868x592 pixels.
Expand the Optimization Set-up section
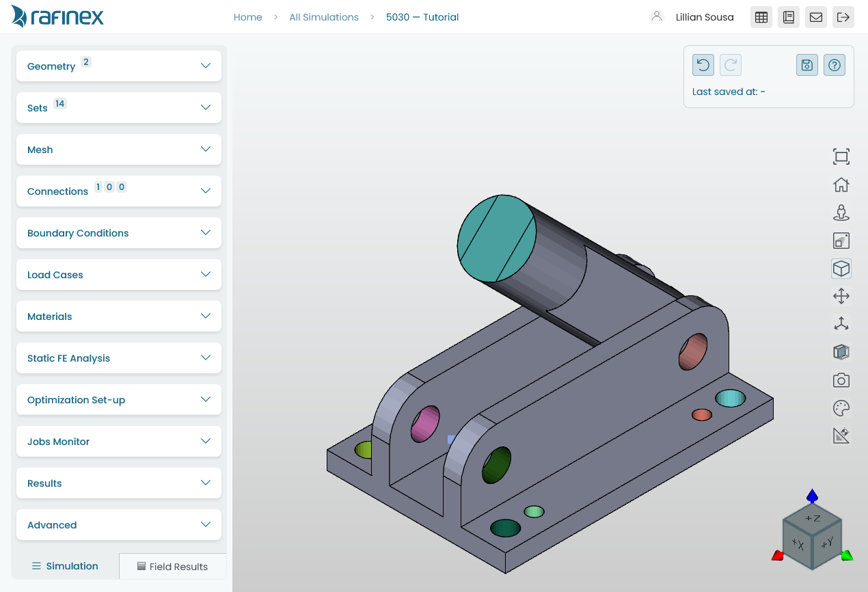click(x=119, y=399)
